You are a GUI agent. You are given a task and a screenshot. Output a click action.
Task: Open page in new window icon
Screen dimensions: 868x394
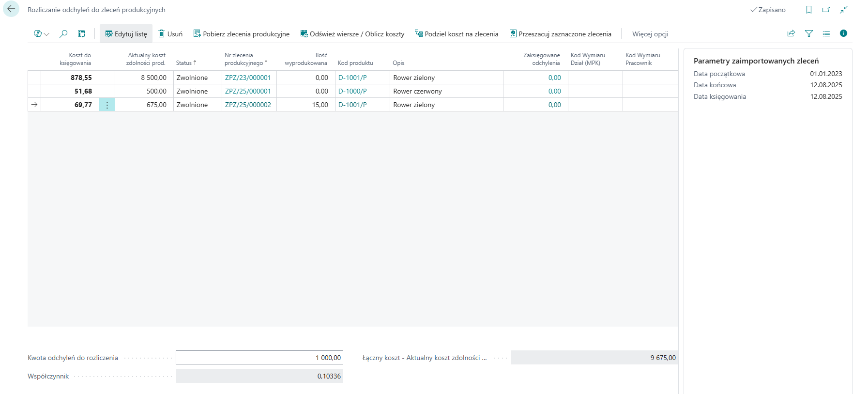(x=826, y=10)
